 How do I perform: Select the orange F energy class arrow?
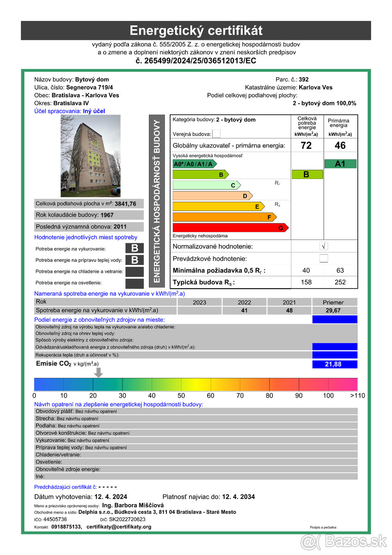pyautogui.click(x=225, y=217)
